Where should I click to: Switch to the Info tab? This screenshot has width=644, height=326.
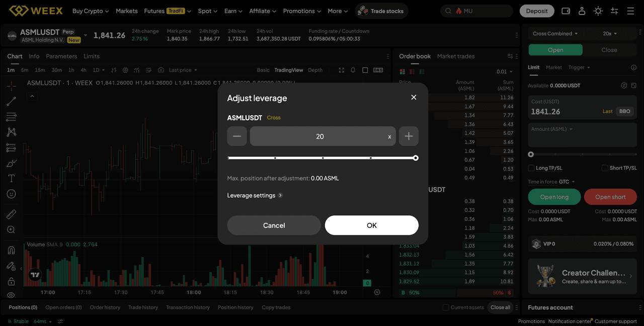34,56
